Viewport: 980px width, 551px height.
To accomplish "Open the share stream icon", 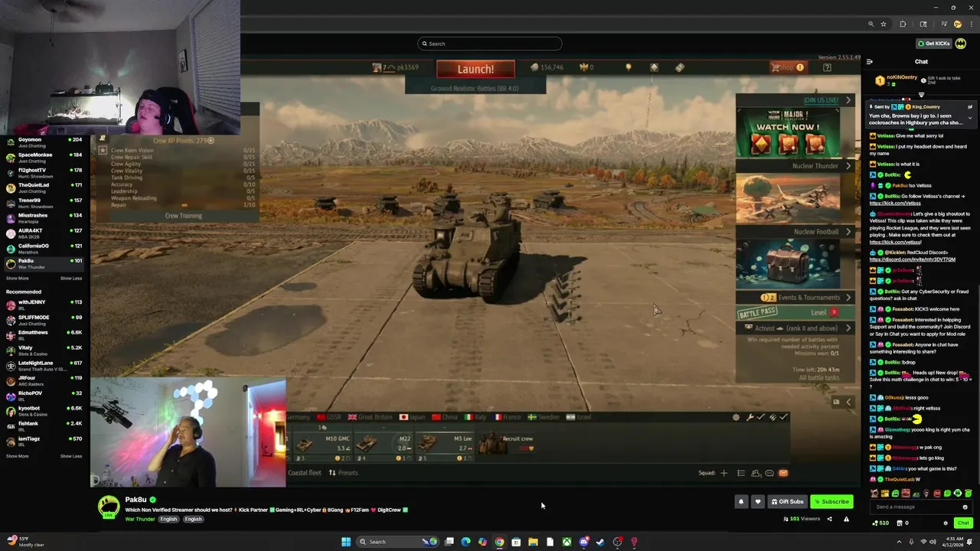I will 829,519.
